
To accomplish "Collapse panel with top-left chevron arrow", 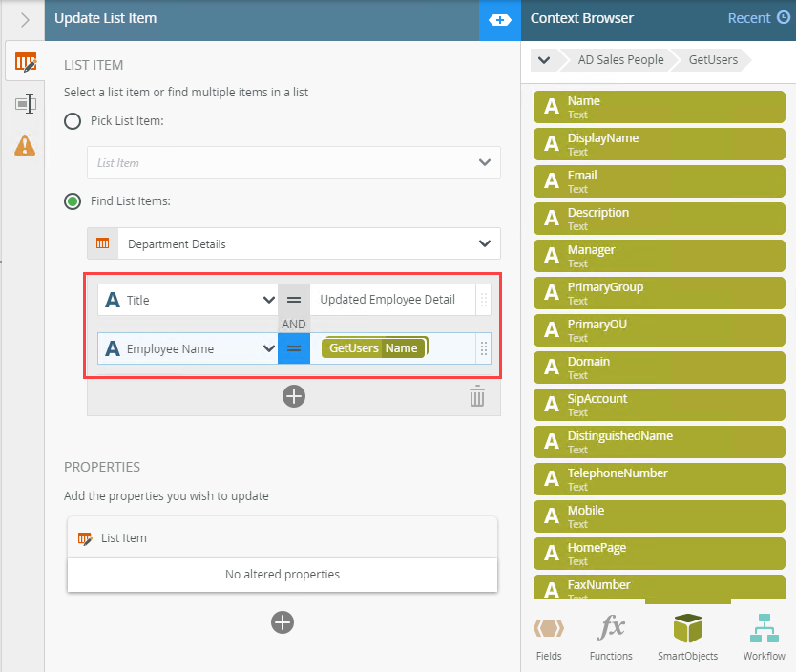I will pos(25,19).
